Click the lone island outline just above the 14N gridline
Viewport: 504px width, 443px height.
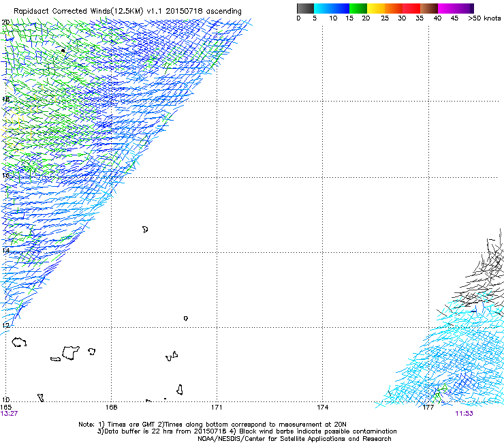click(x=145, y=230)
